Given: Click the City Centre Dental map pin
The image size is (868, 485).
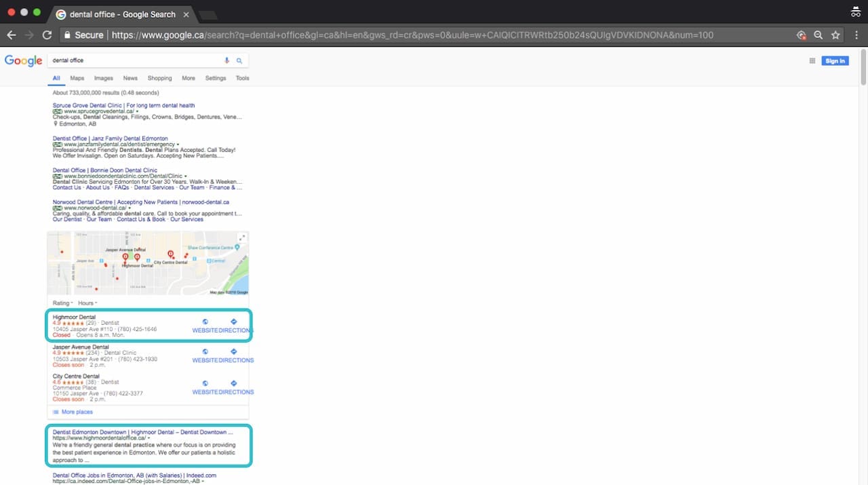Looking at the screenshot, I should (x=170, y=254).
